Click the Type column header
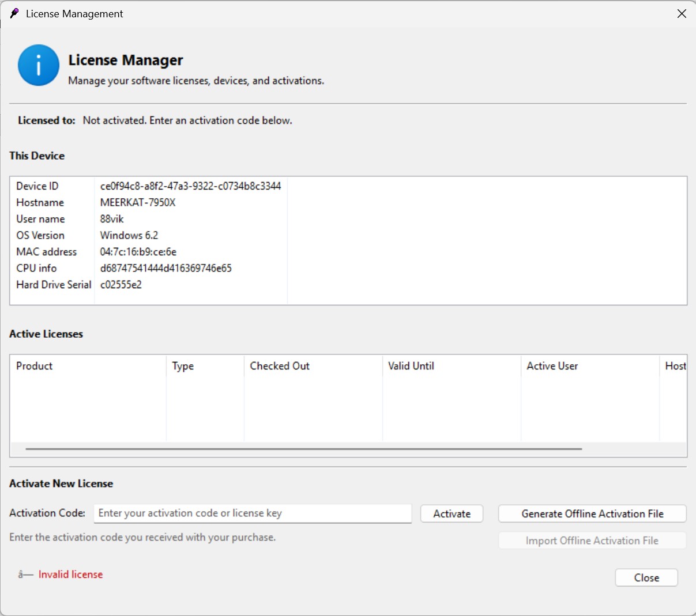This screenshot has width=696, height=616. coord(205,366)
